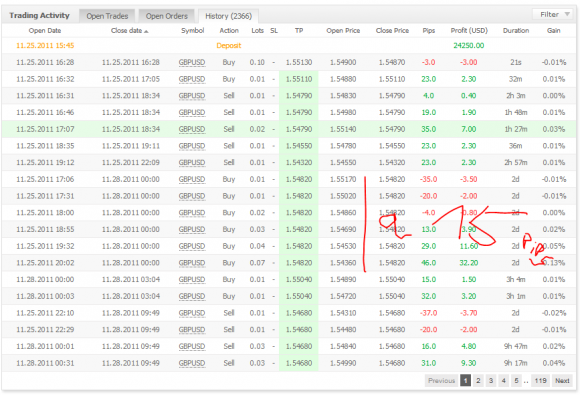580x395 pixels.
Task: Click pips value 46.0
Action: pos(429,263)
